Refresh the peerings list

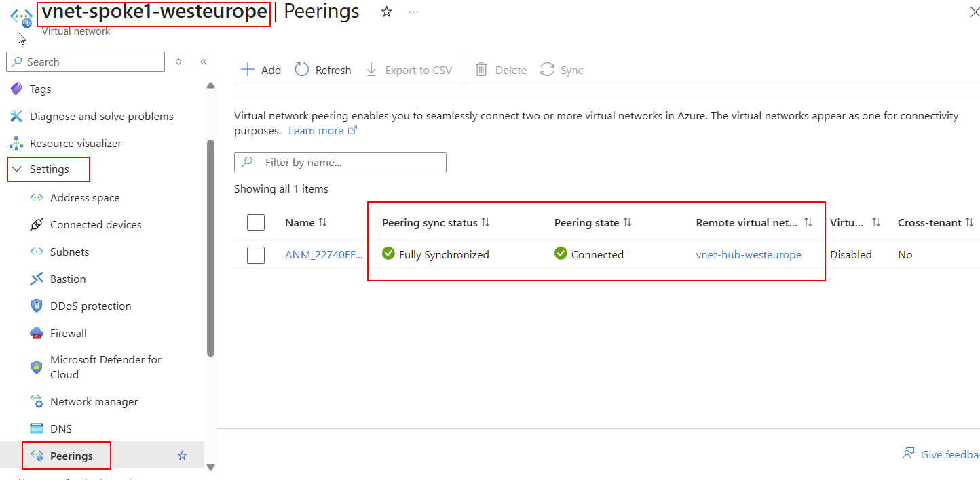[323, 69]
